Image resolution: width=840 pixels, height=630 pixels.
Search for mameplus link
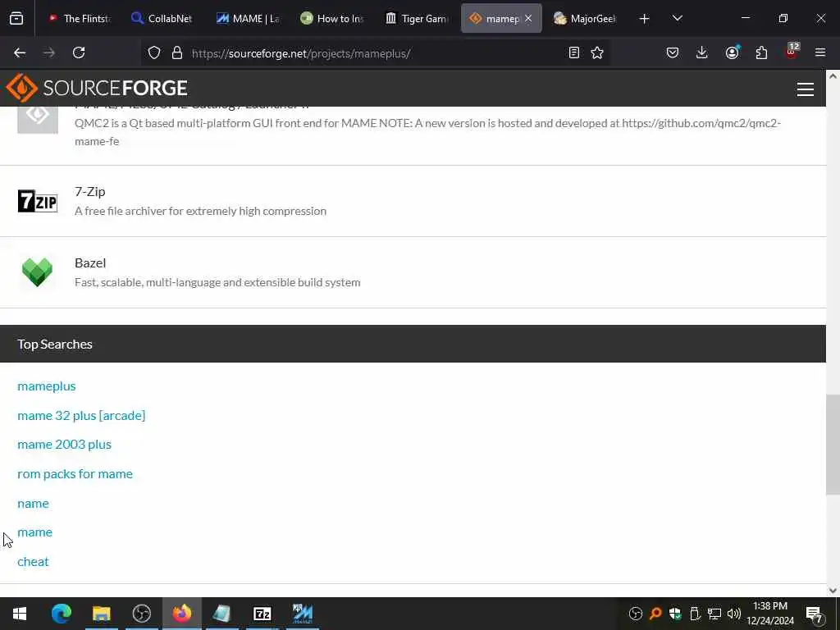47,386
